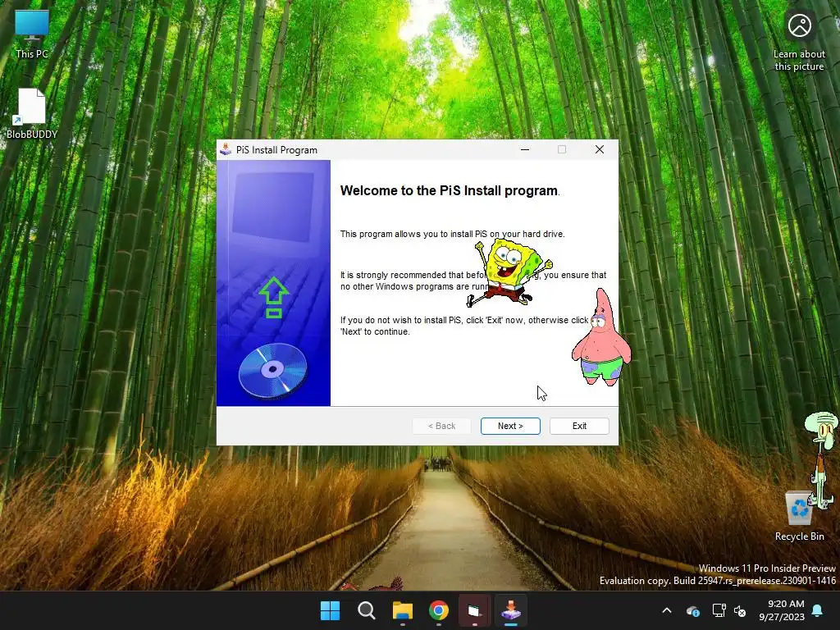Open the notifications bell
The image size is (840, 630).
[x=818, y=610]
